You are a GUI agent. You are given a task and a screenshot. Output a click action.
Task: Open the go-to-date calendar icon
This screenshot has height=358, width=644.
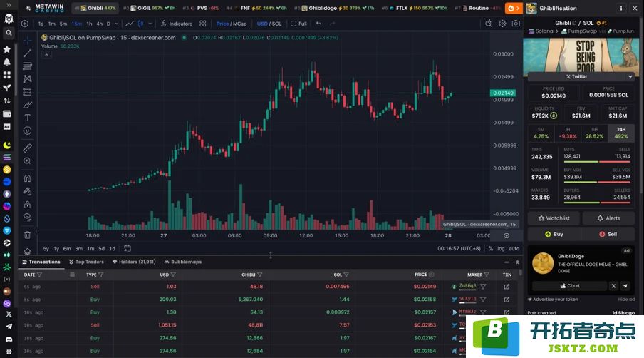tap(128, 248)
